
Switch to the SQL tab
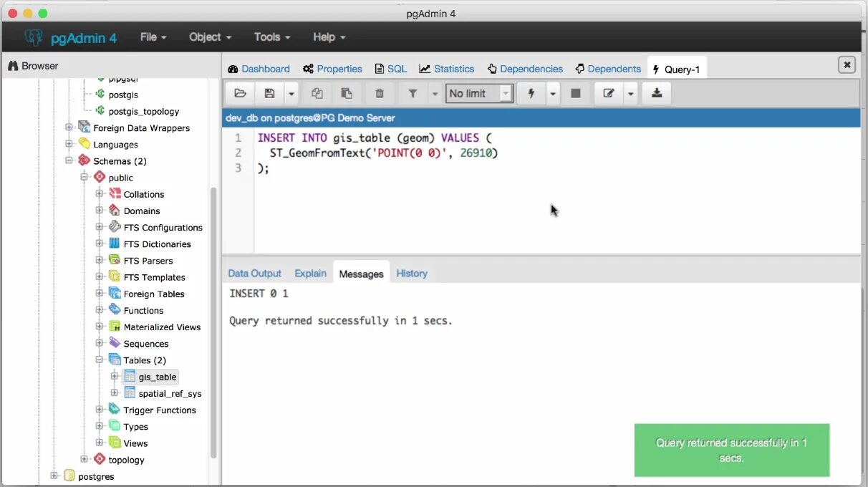pyautogui.click(x=391, y=69)
